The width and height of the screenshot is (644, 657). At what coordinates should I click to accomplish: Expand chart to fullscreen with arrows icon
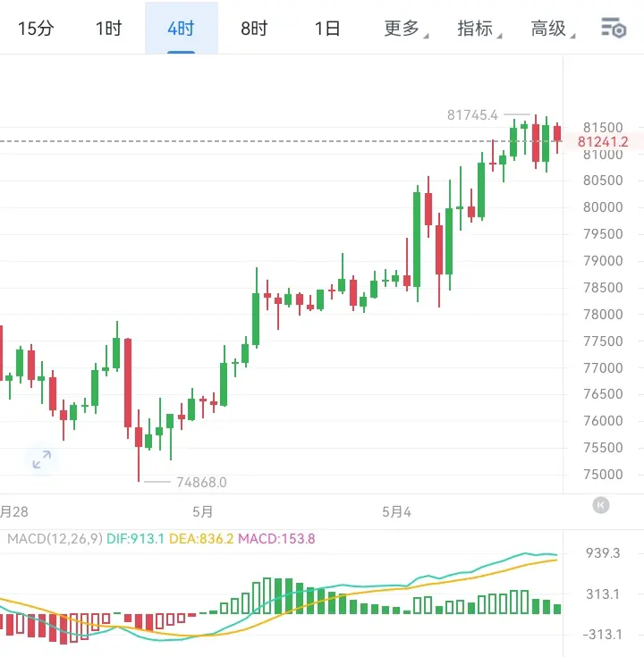click(x=41, y=459)
